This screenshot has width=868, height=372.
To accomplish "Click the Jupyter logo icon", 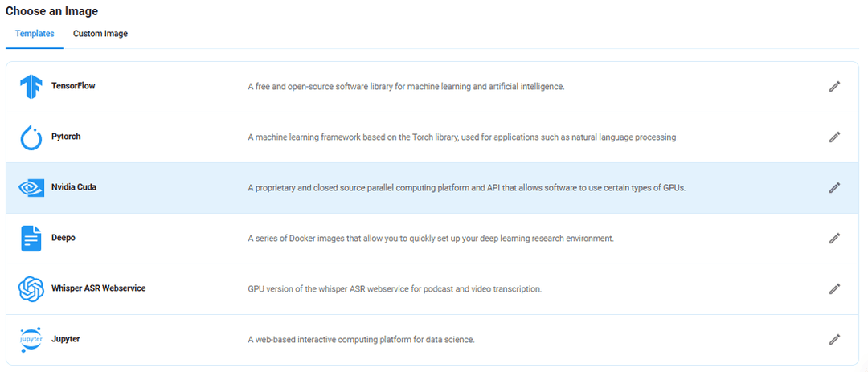I will point(31,340).
